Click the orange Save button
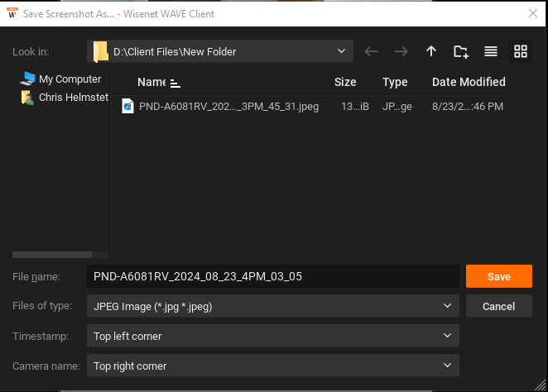 [498, 276]
